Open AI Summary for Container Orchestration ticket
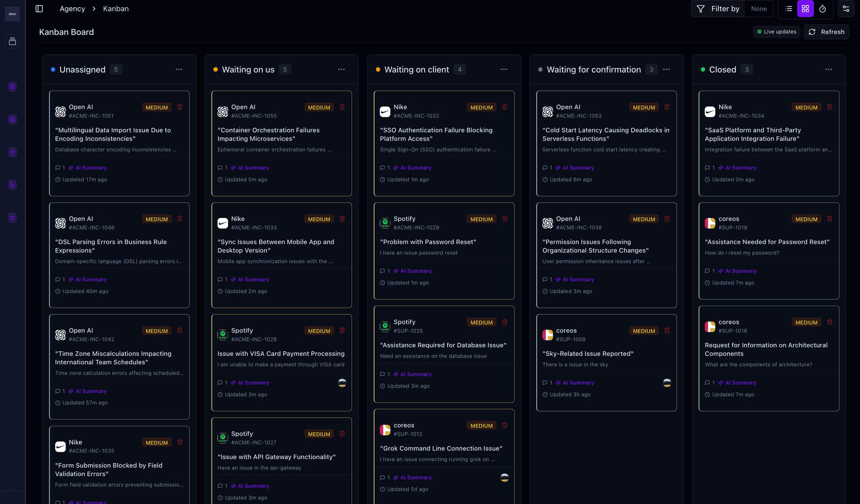This screenshot has height=504, width=860. 253,168
